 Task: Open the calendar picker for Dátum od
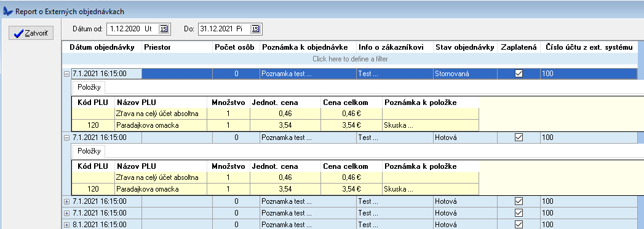[164, 29]
